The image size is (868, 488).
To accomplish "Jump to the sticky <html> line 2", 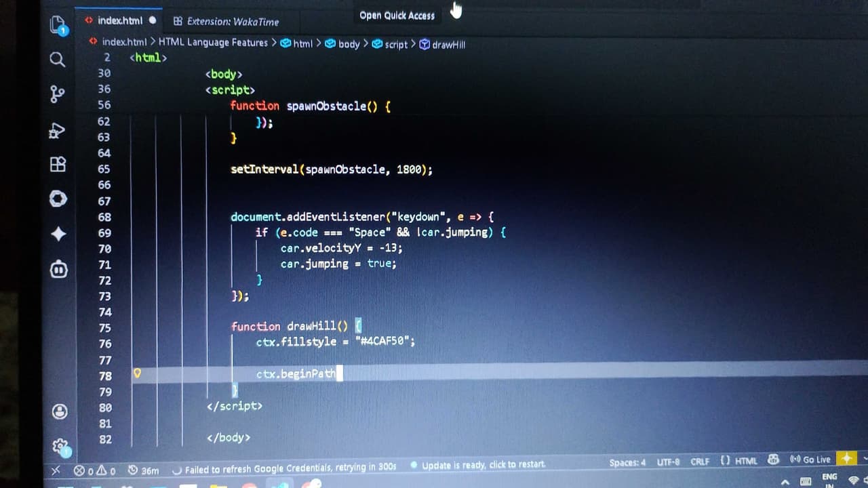I will [x=148, y=58].
